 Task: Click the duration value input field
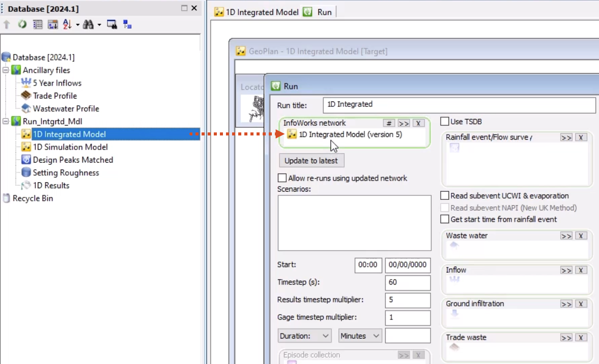tap(408, 336)
